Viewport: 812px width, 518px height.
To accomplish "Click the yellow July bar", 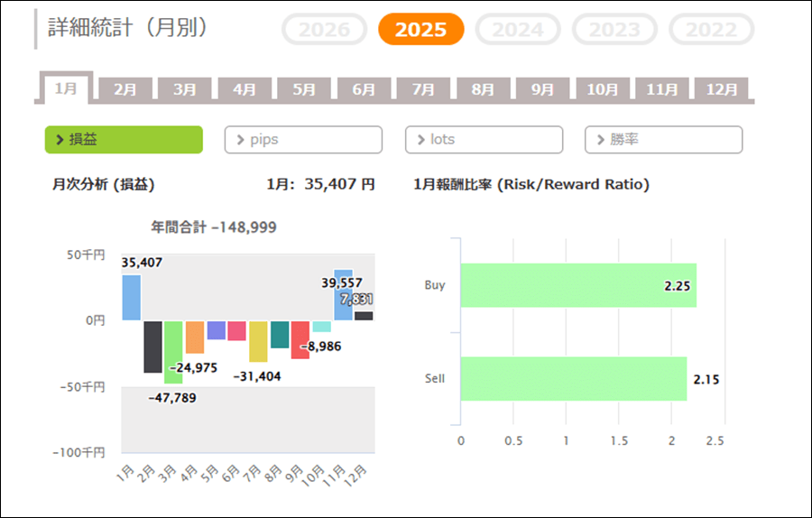I will click(x=258, y=341).
